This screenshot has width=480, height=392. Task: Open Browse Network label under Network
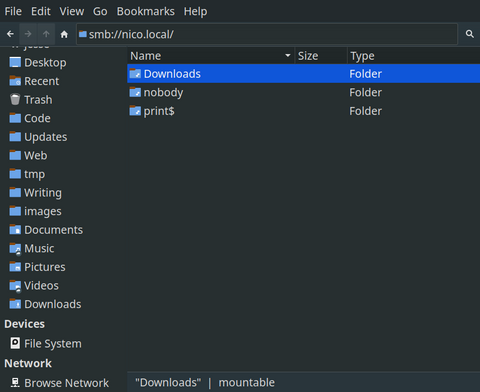[67, 383]
